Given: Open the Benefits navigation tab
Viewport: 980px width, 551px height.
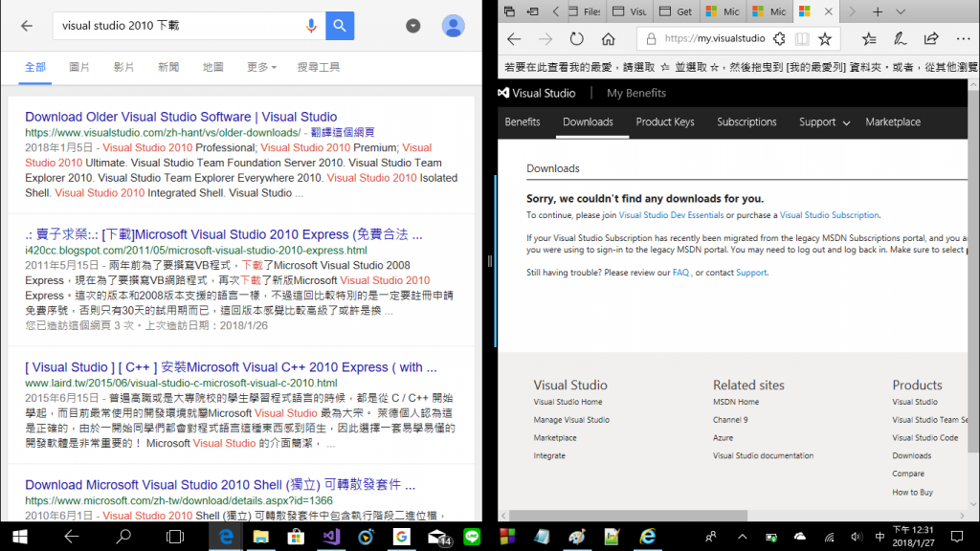Looking at the screenshot, I should [x=523, y=121].
